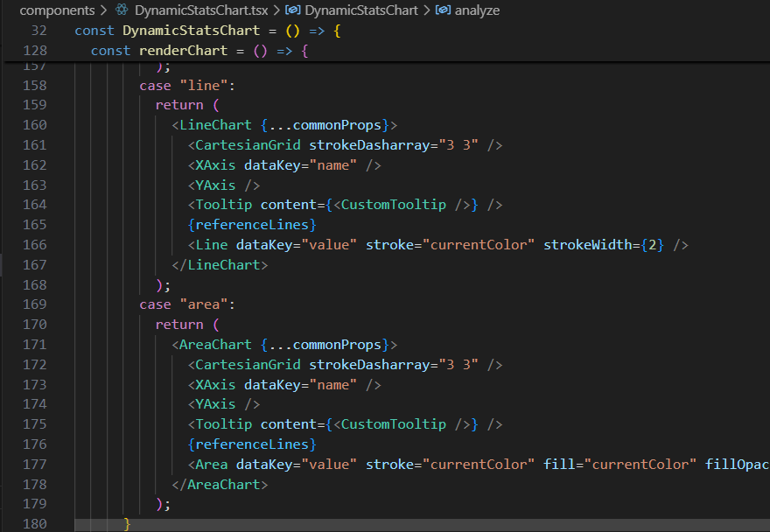Click the DynamicStatsChart.tsx breadcrumb file
The width and height of the screenshot is (770, 532).
(201, 10)
